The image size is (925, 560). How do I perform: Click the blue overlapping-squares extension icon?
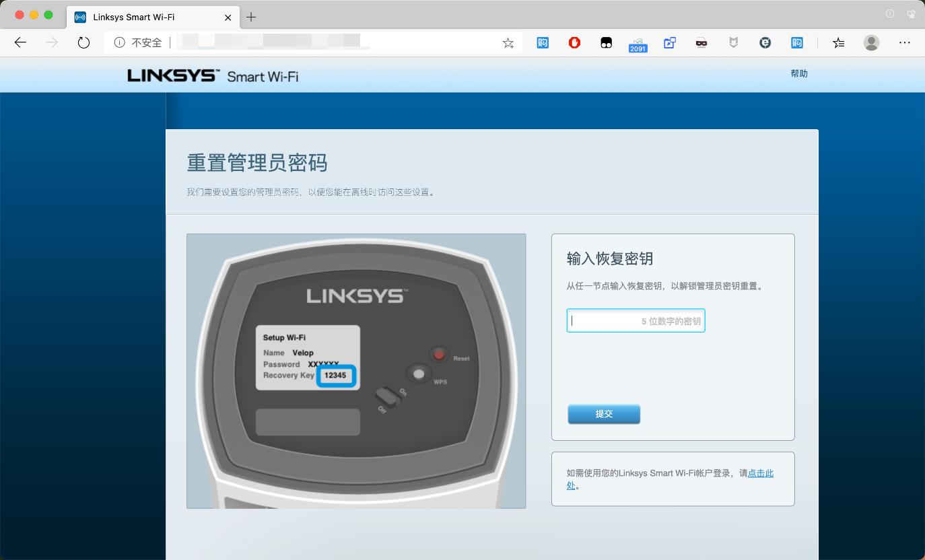click(x=670, y=42)
